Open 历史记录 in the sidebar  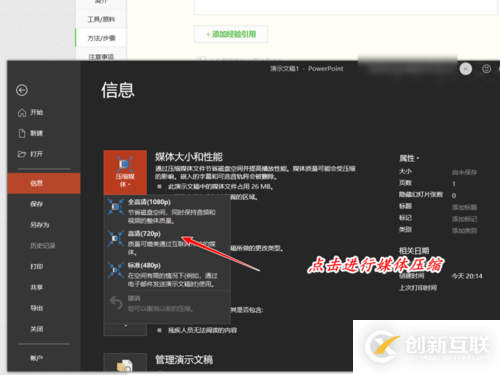tap(43, 246)
